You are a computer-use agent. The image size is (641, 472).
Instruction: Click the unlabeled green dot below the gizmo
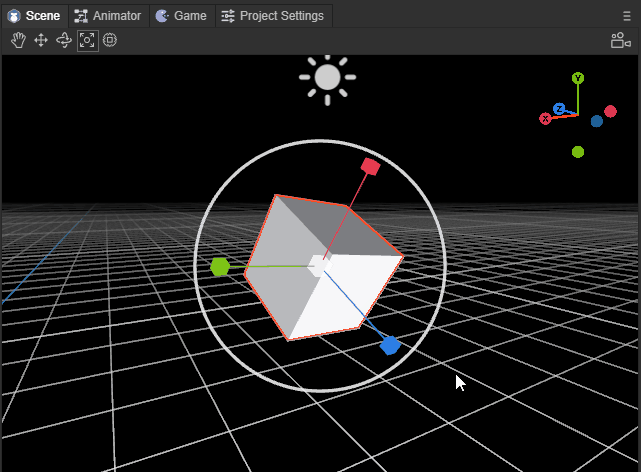[x=578, y=152]
